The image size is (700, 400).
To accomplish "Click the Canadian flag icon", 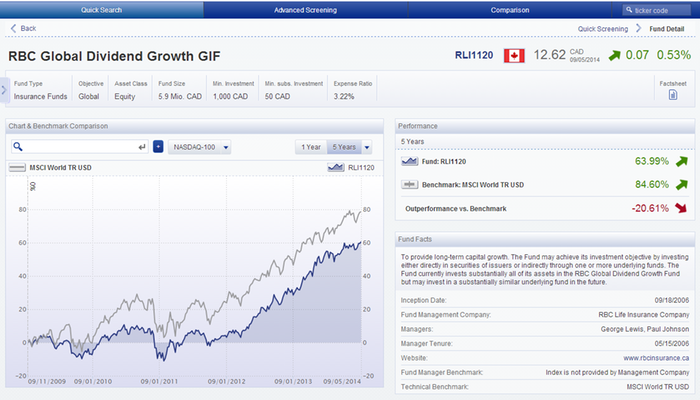I will click(x=514, y=55).
